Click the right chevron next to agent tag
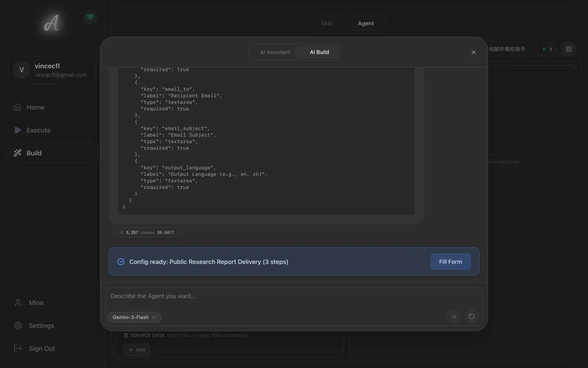 pyautogui.click(x=551, y=49)
